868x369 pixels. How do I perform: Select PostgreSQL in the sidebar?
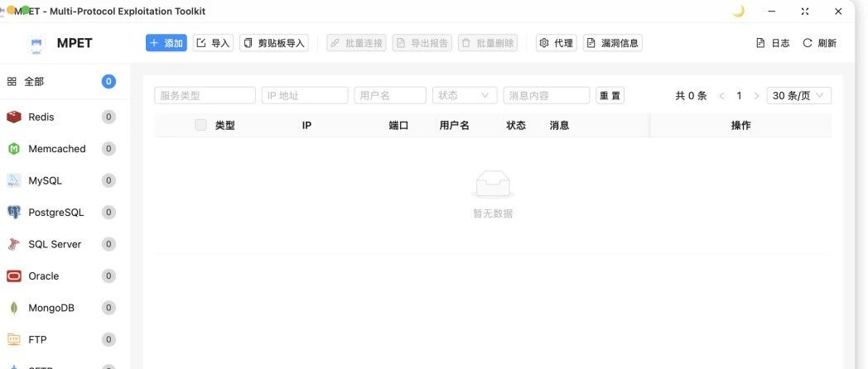point(65,213)
